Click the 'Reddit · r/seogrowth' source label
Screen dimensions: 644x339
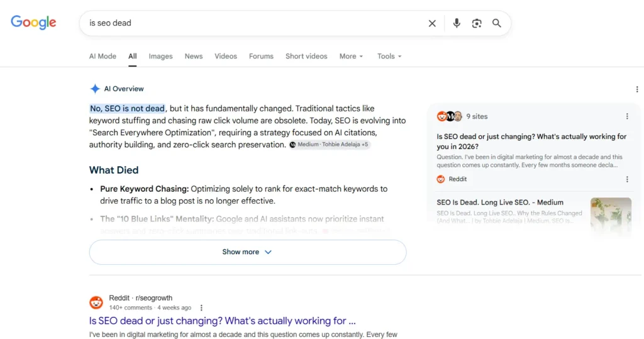(140, 298)
